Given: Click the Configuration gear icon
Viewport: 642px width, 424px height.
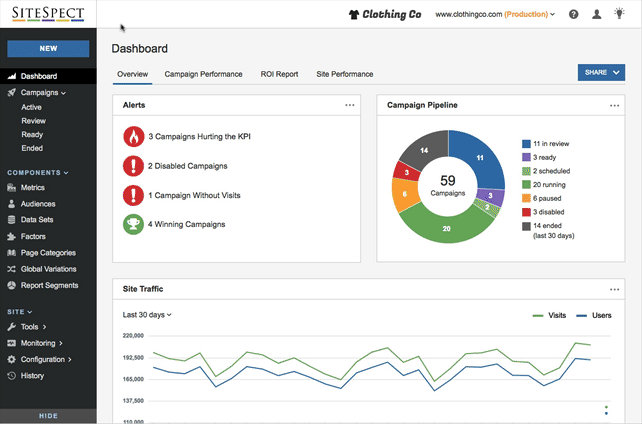Looking at the screenshot, I should tap(11, 359).
